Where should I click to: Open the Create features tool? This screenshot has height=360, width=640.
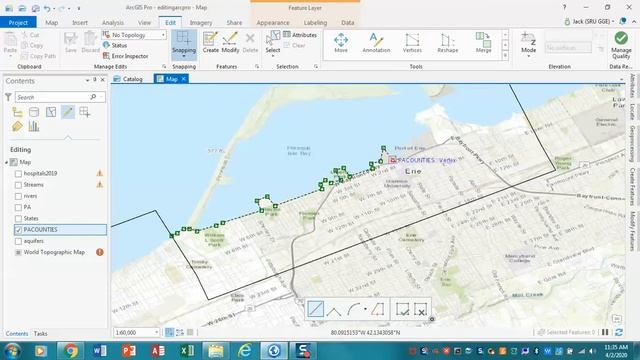(211, 42)
